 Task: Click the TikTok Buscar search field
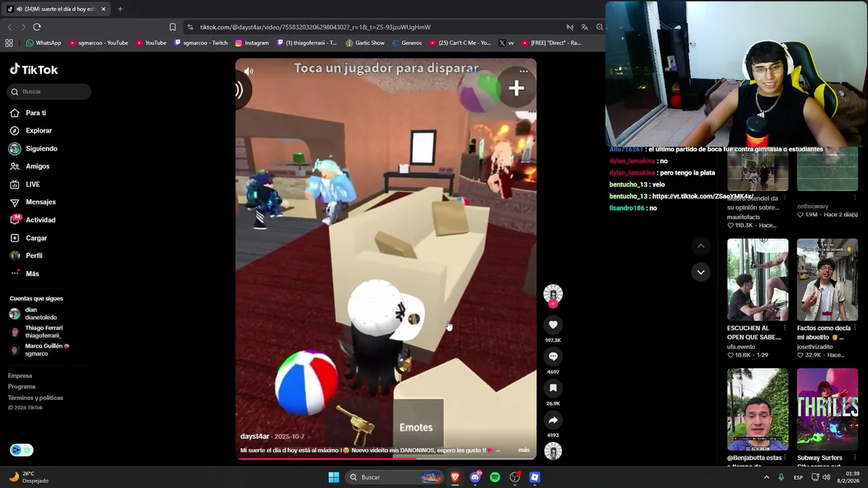point(50,91)
